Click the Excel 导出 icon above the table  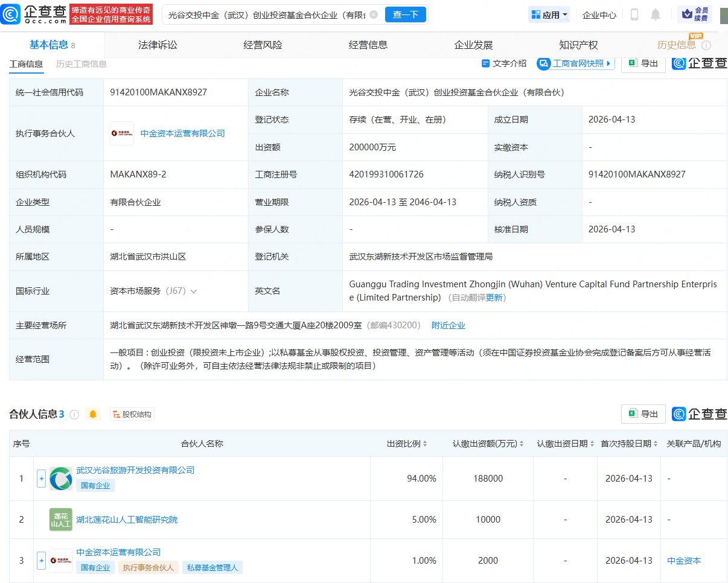[x=632, y=63]
